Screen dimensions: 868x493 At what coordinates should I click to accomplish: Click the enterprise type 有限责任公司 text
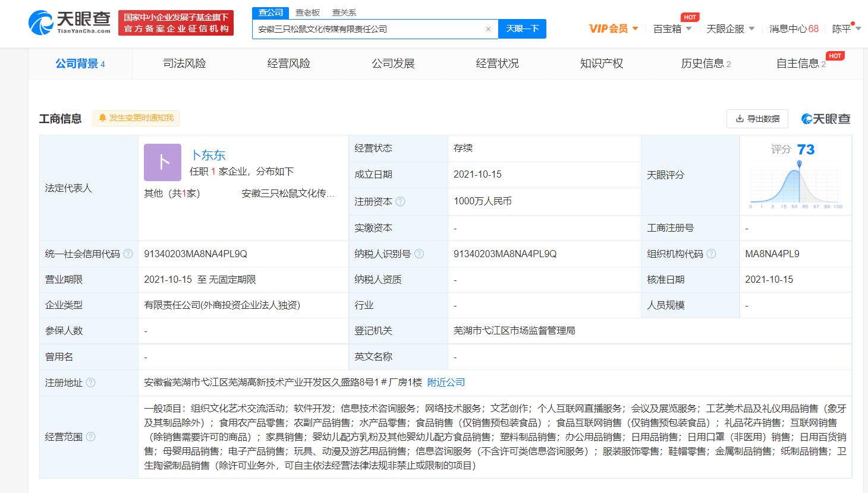point(222,305)
